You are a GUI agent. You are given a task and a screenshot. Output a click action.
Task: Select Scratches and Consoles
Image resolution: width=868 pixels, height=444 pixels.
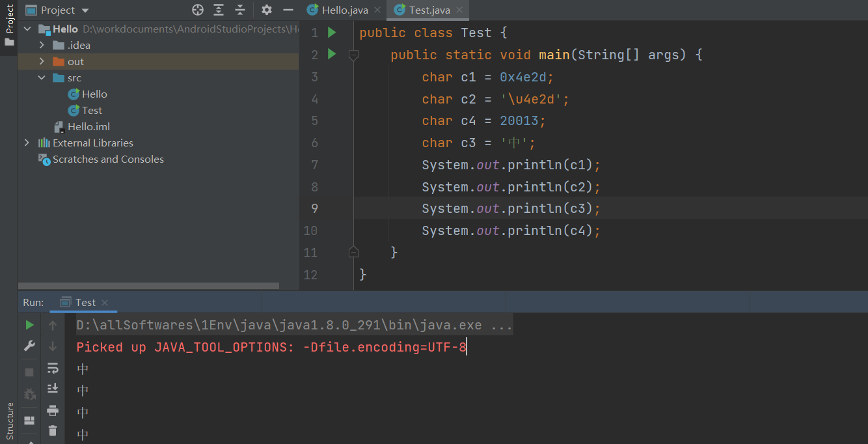click(x=101, y=159)
